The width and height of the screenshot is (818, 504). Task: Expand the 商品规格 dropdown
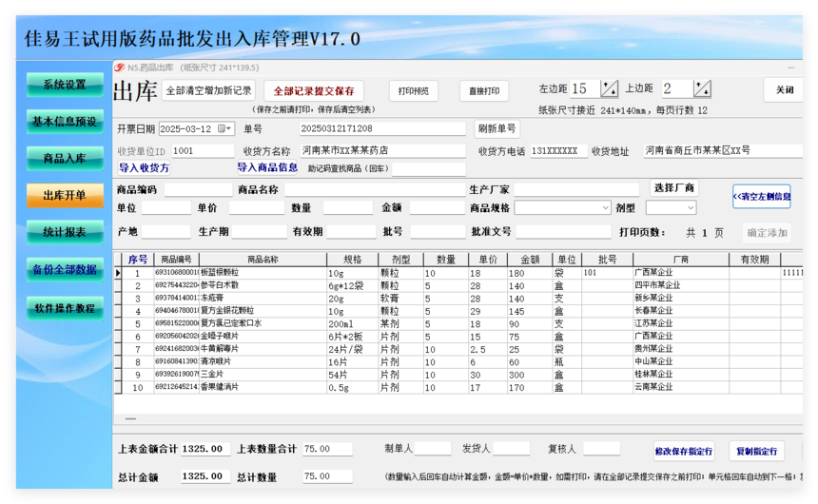tap(605, 207)
